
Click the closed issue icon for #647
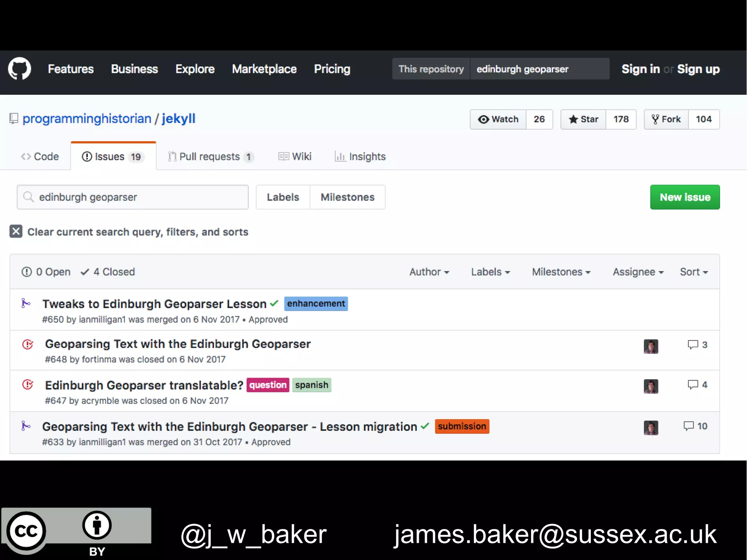28,385
